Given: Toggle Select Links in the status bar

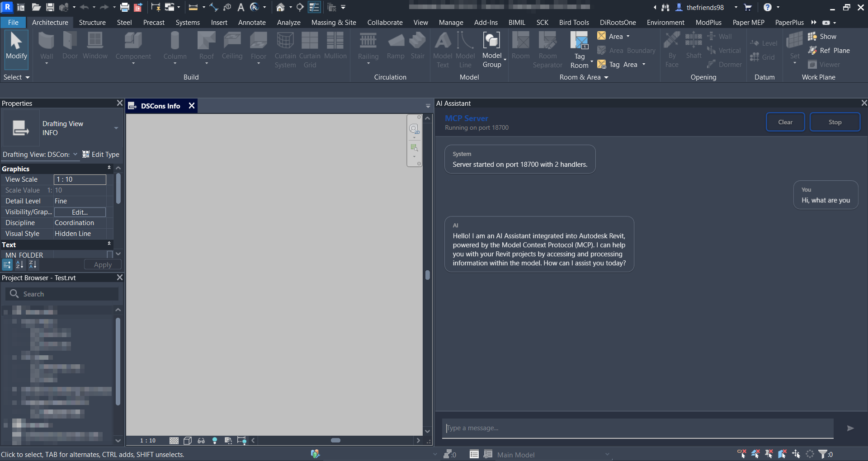Looking at the screenshot, I should click(741, 454).
